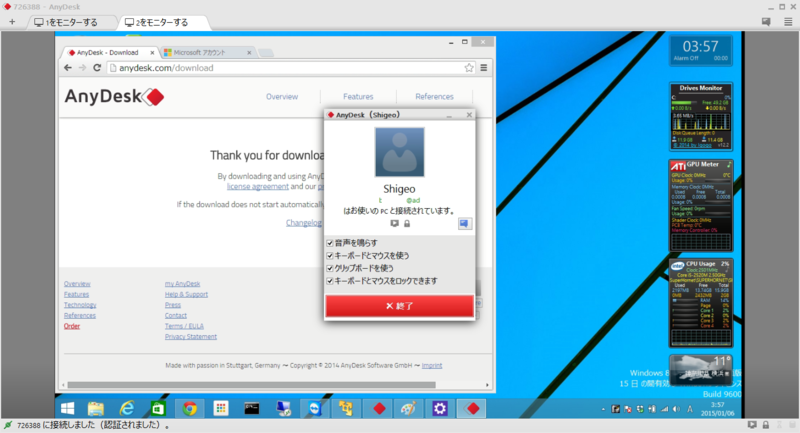The image size is (800, 433).
Task: Click the browser Forward arrow
Action: point(82,68)
